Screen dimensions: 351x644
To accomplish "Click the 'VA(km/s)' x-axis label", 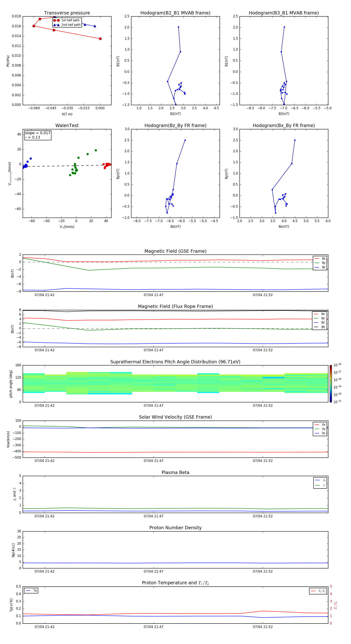I will click(67, 227).
